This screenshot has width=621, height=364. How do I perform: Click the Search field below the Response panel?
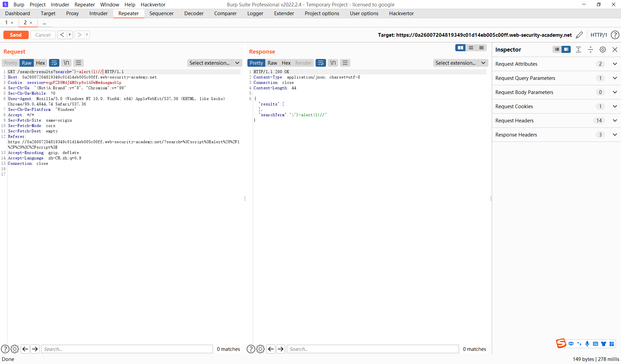click(373, 349)
